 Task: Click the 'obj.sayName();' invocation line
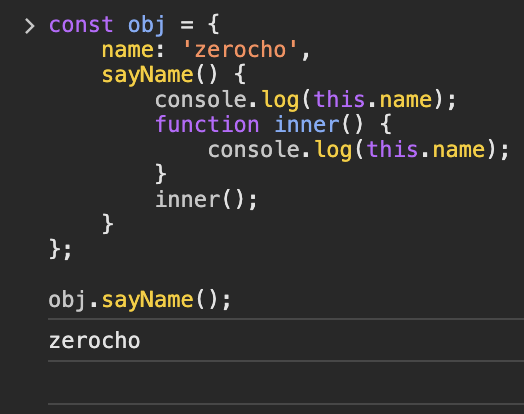140,299
